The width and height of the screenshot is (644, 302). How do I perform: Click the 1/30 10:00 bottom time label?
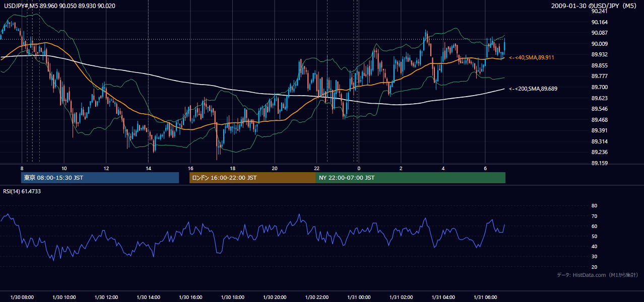pyautogui.click(x=64, y=297)
